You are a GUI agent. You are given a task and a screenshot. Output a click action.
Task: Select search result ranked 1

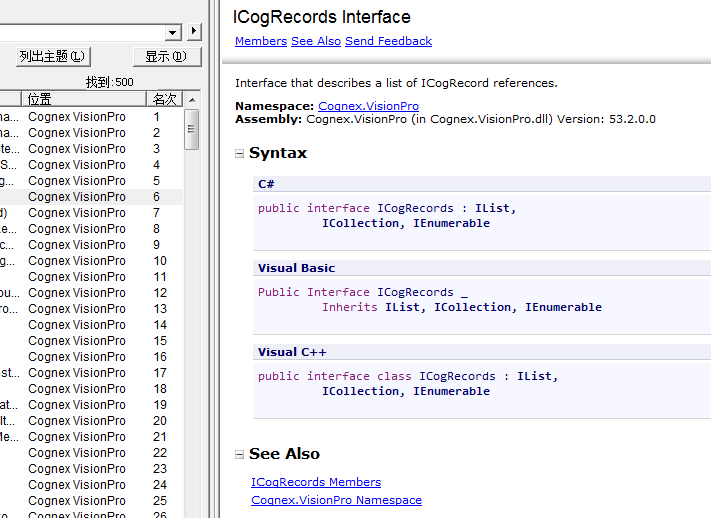pyautogui.click(x=92, y=117)
